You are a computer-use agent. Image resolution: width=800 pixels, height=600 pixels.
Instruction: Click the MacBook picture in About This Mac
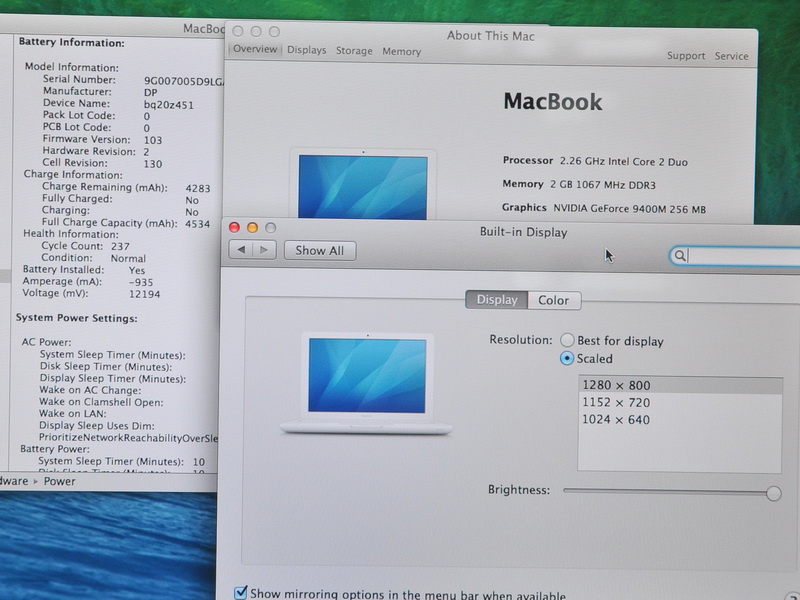pyautogui.click(x=363, y=186)
